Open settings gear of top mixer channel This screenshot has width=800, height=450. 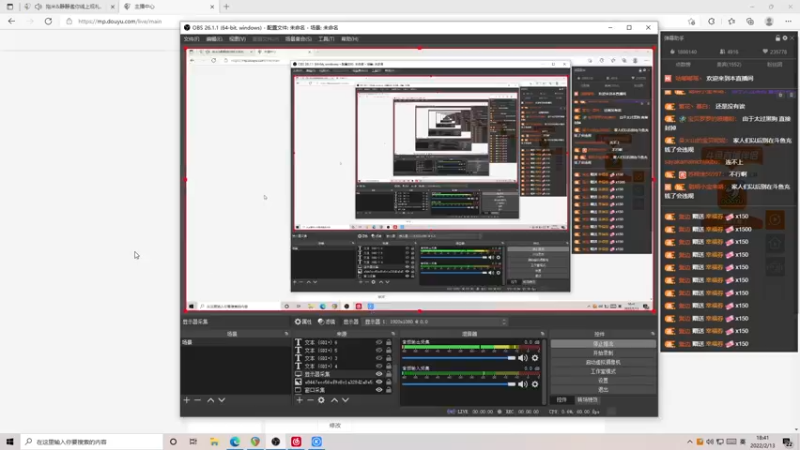tap(535, 358)
